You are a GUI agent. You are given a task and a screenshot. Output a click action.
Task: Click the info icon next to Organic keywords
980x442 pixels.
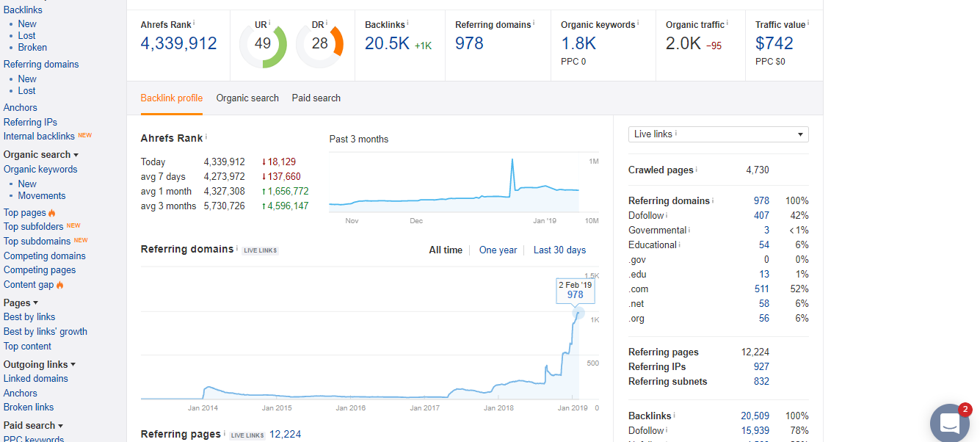(639, 23)
